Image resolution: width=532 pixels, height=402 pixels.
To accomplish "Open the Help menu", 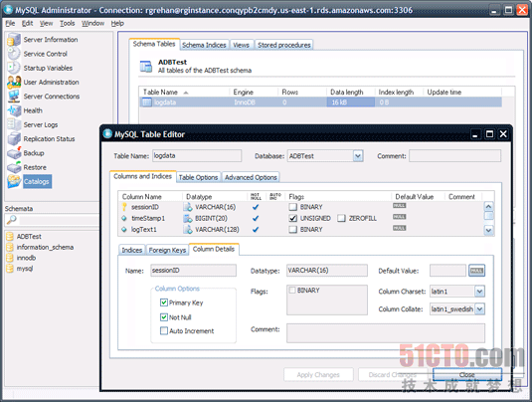I will tap(117, 24).
